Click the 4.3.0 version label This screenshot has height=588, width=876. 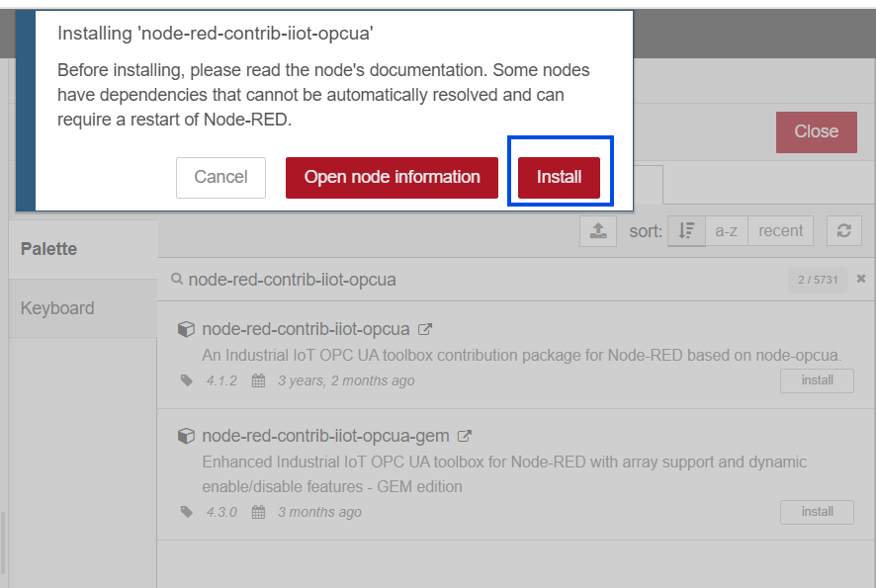click(x=221, y=512)
